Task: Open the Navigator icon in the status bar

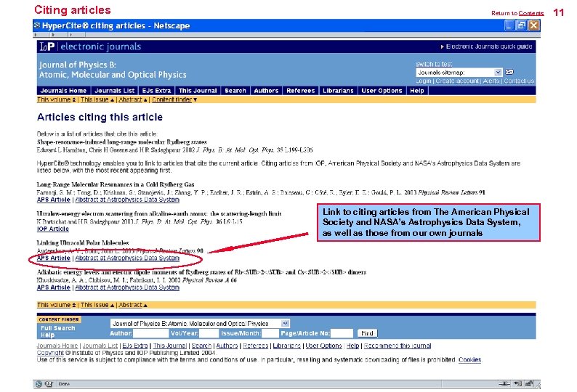Action: tap(39, 384)
